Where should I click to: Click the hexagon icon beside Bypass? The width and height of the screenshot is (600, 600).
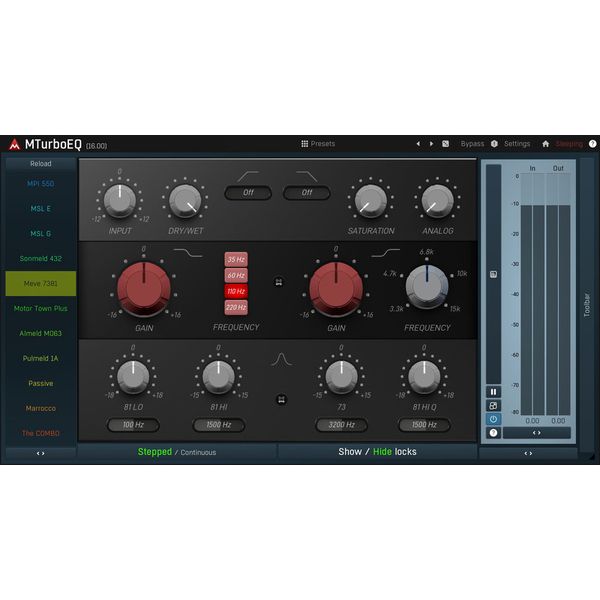(494, 144)
